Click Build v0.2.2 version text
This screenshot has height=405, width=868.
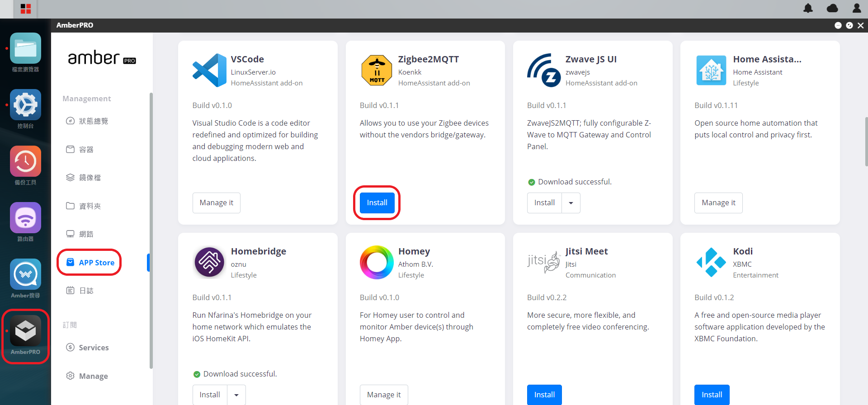(547, 297)
